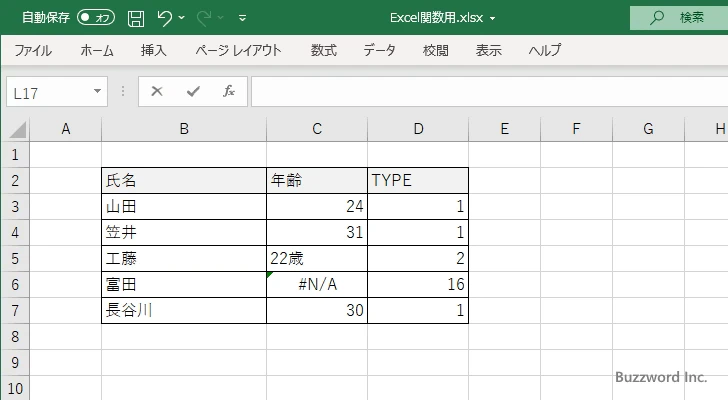
Task: Select the cell containing 笠井
Action: coord(184,232)
